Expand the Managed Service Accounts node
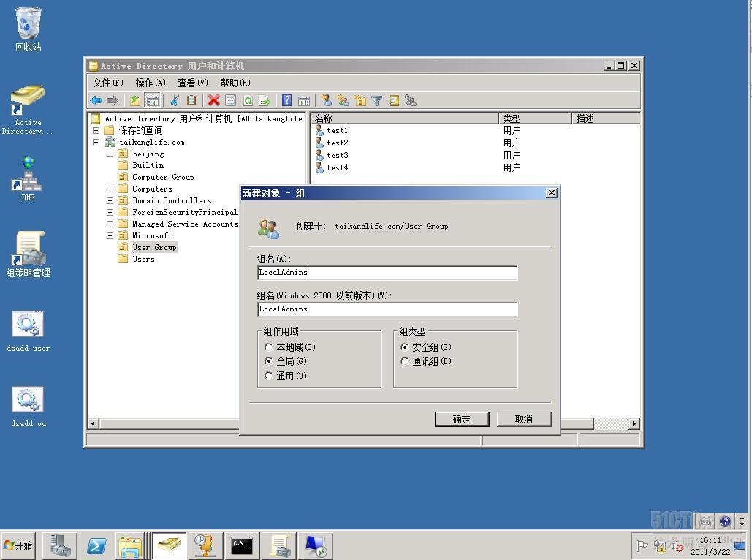This screenshot has width=752, height=560. (110, 224)
